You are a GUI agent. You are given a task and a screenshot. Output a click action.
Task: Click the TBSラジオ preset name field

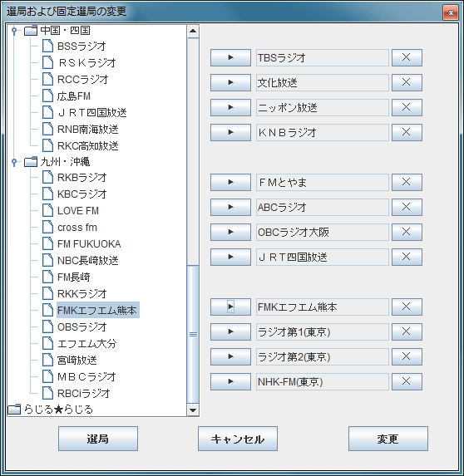click(323, 57)
